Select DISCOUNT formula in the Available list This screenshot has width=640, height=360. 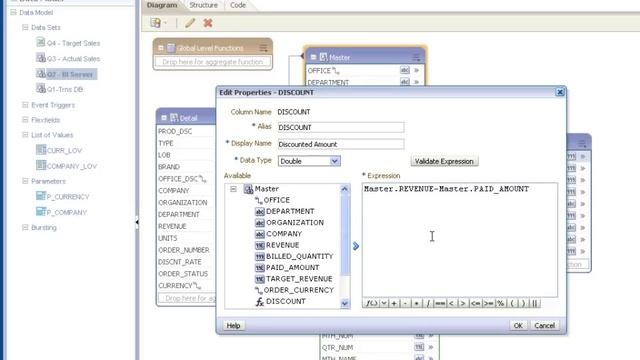click(285, 301)
